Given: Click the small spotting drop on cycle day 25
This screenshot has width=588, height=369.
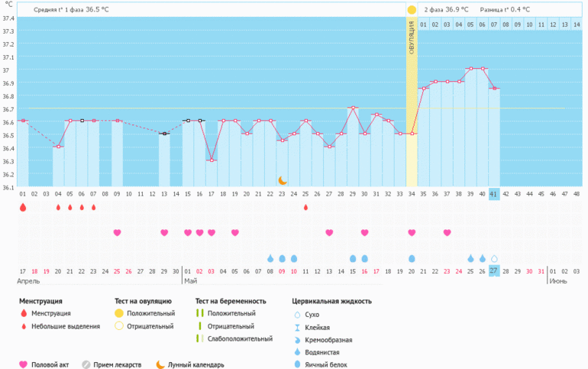Looking at the screenshot, I should [x=305, y=207].
